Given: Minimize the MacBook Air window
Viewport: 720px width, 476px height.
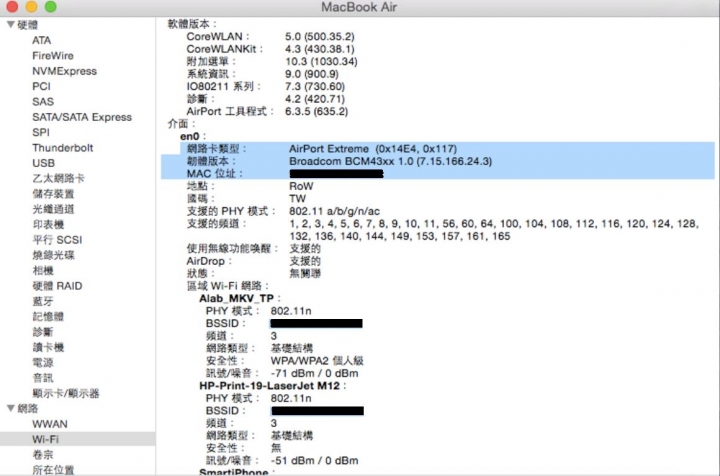Looking at the screenshot, I should [31, 6].
